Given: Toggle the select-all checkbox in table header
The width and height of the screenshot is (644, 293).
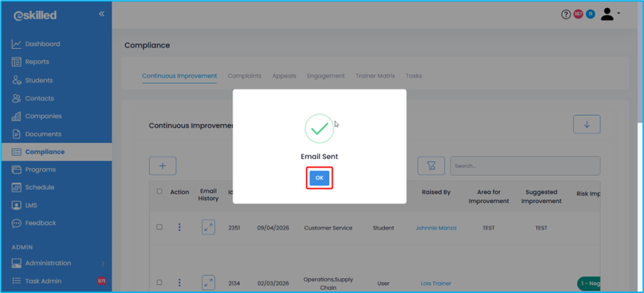Looking at the screenshot, I should coord(160,191).
